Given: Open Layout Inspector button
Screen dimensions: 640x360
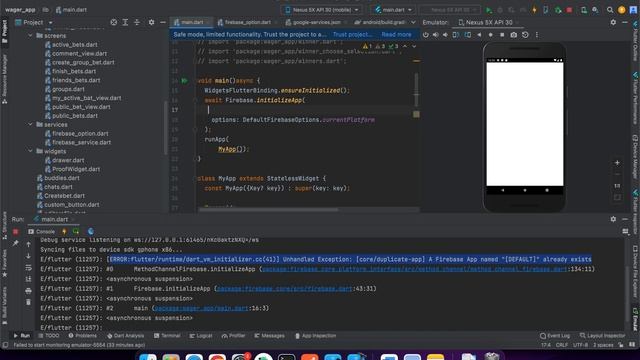Looking at the screenshot, I should (602, 336).
